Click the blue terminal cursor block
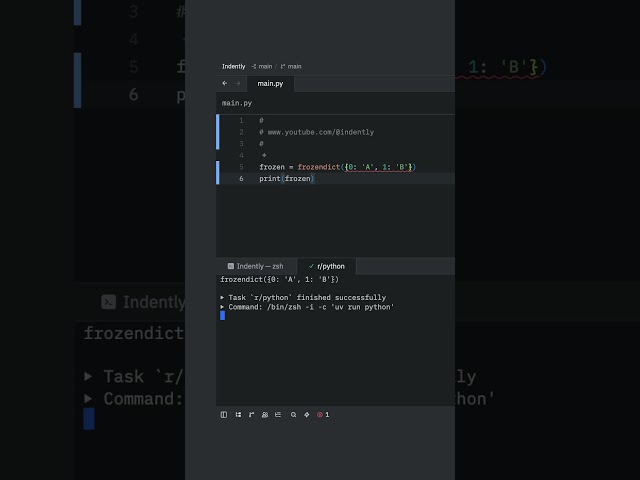 click(222, 316)
